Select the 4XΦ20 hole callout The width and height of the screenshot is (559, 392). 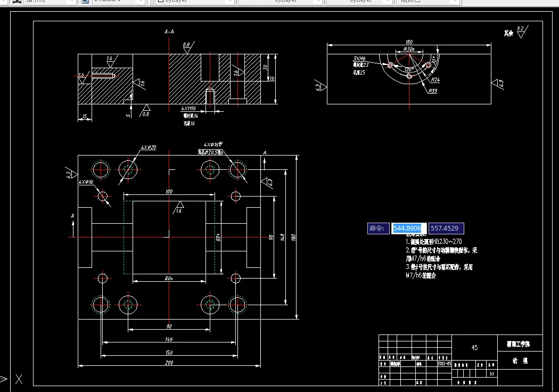[149, 148]
